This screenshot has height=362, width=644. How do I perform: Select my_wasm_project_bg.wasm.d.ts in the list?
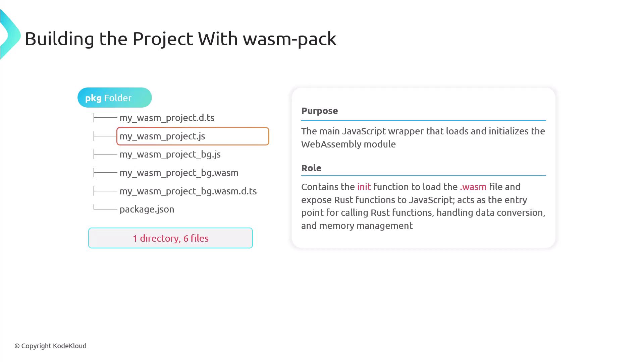[188, 191]
